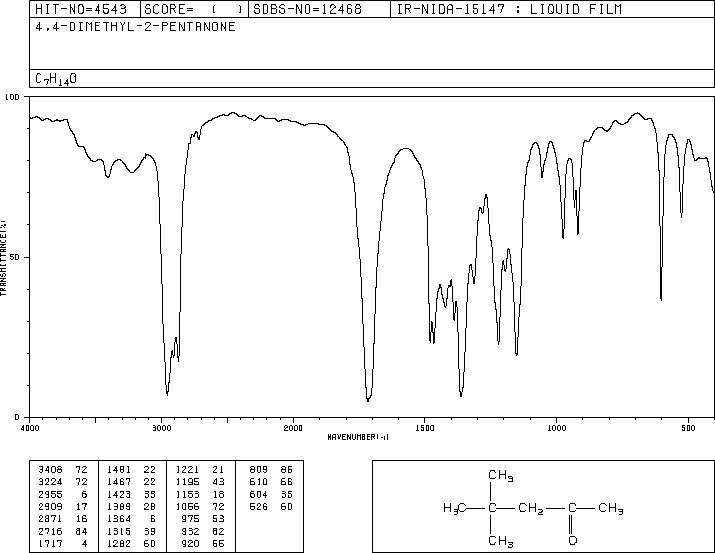This screenshot has height=553, width=715.
Task: Click the carbonyl O atom in the structure
Action: point(573,541)
